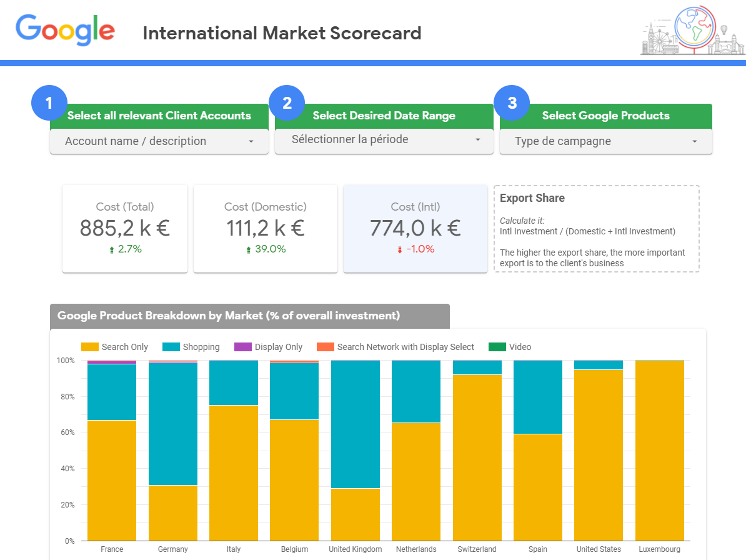Expand the Type de campagne dropdown
This screenshot has height=560, width=746.
click(605, 141)
